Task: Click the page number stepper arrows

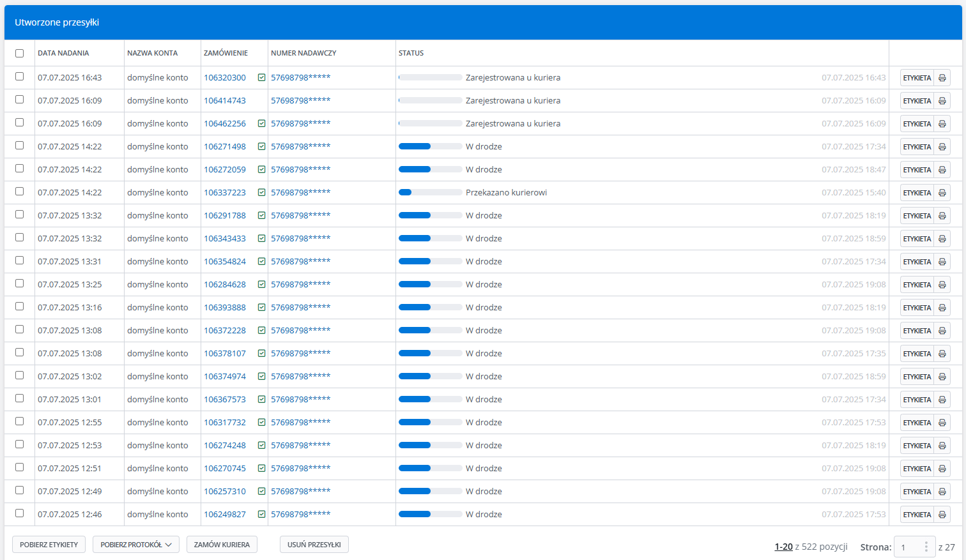Action: tap(926, 547)
